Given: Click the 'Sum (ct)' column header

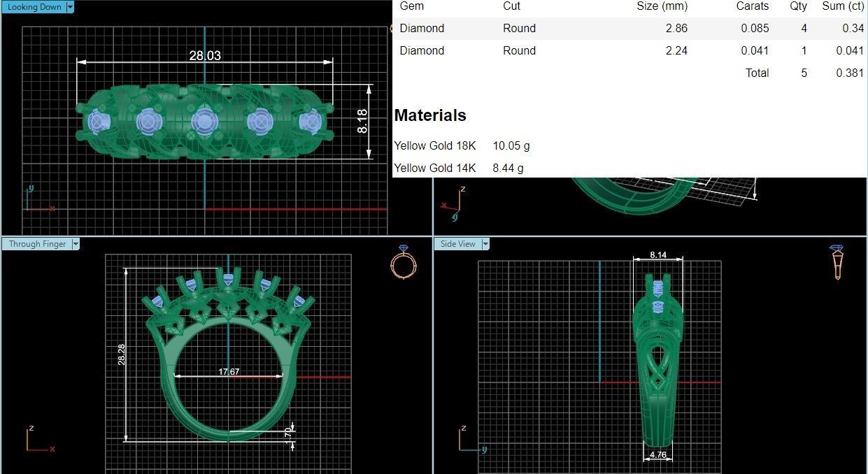Looking at the screenshot, I should [x=843, y=6].
